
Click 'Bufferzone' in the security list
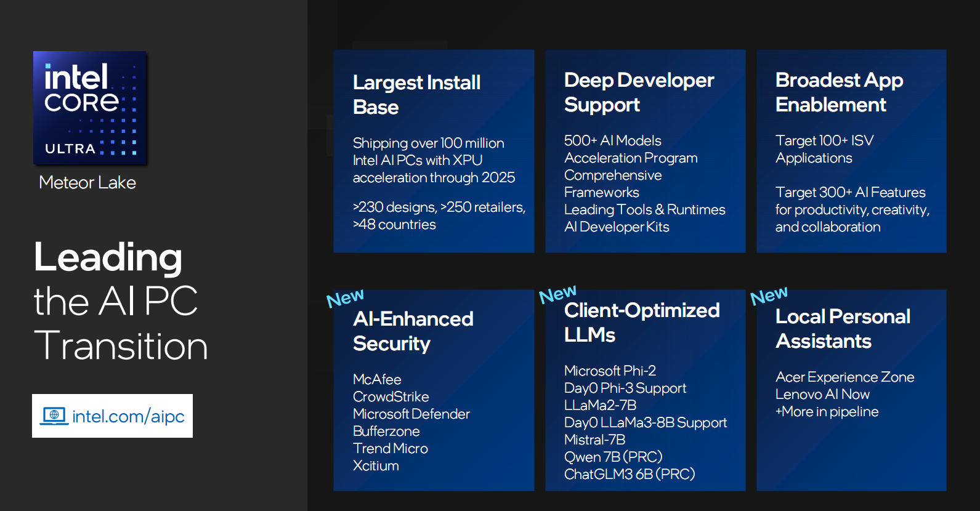click(386, 431)
